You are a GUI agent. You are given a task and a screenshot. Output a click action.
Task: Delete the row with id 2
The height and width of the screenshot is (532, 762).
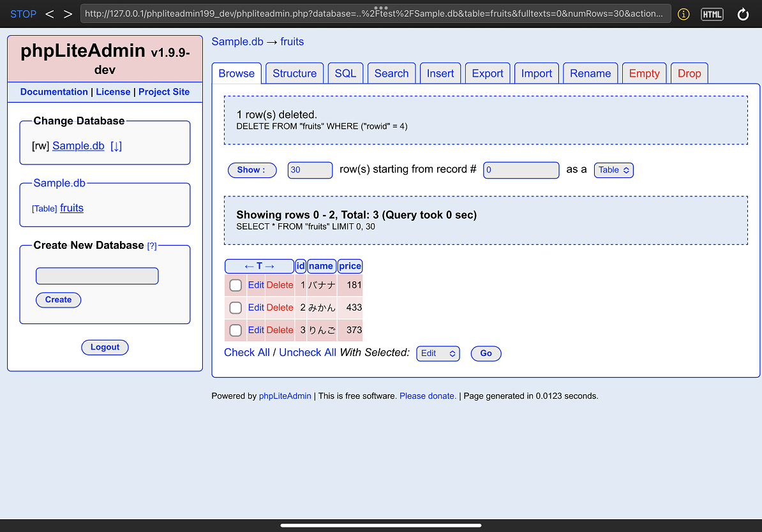pos(280,307)
